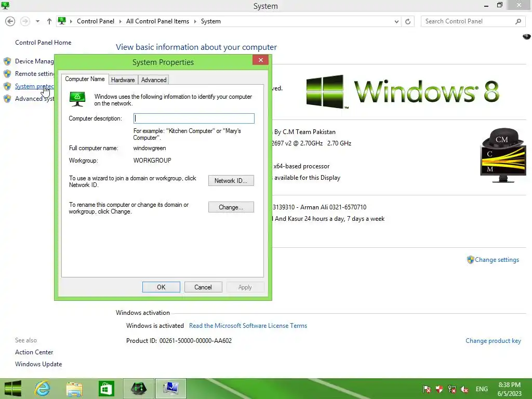The height and width of the screenshot is (399, 532).
Task: Click the network status tray icon
Action: 452,389
